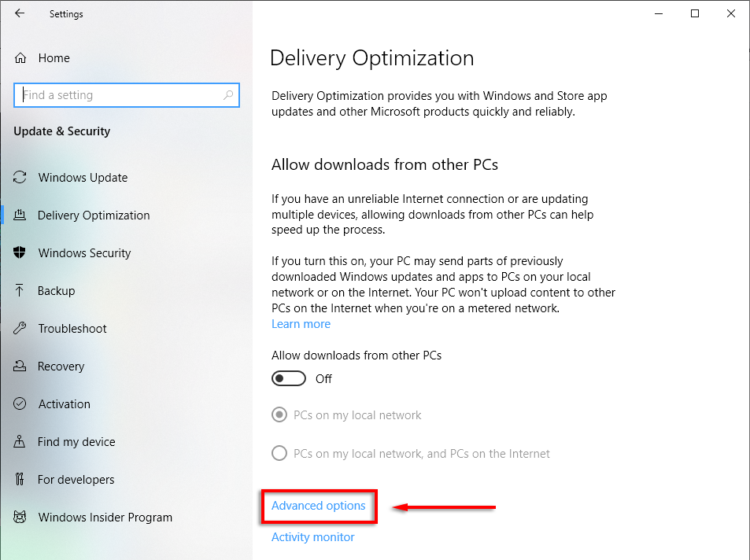This screenshot has height=560, width=750.
Task: Open the Delivery Optimization section
Action: click(x=94, y=216)
